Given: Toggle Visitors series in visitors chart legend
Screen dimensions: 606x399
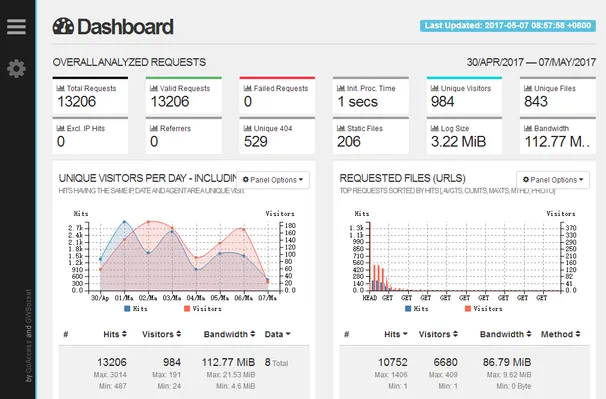Looking at the screenshot, I should point(203,309).
